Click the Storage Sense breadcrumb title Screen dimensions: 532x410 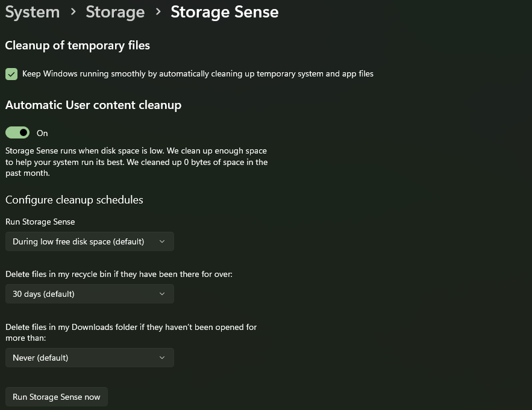(224, 12)
